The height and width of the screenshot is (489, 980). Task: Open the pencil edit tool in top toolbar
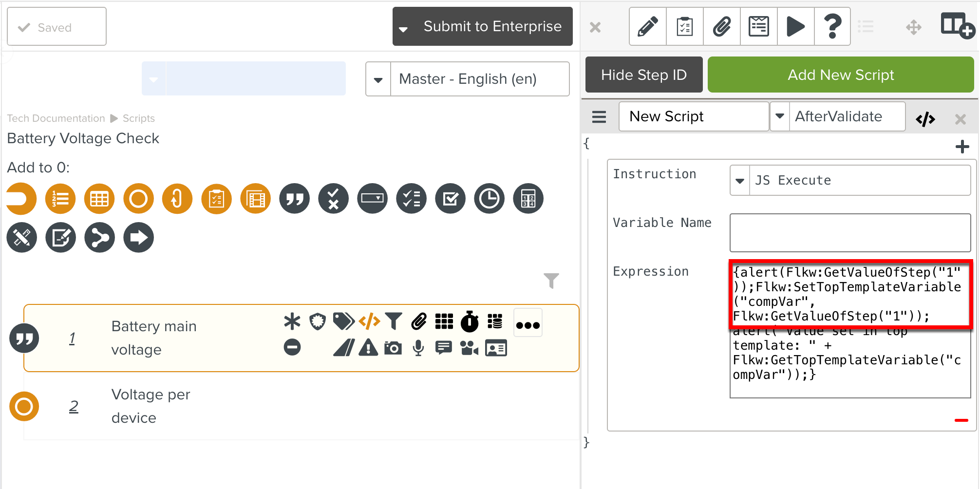pos(648,26)
